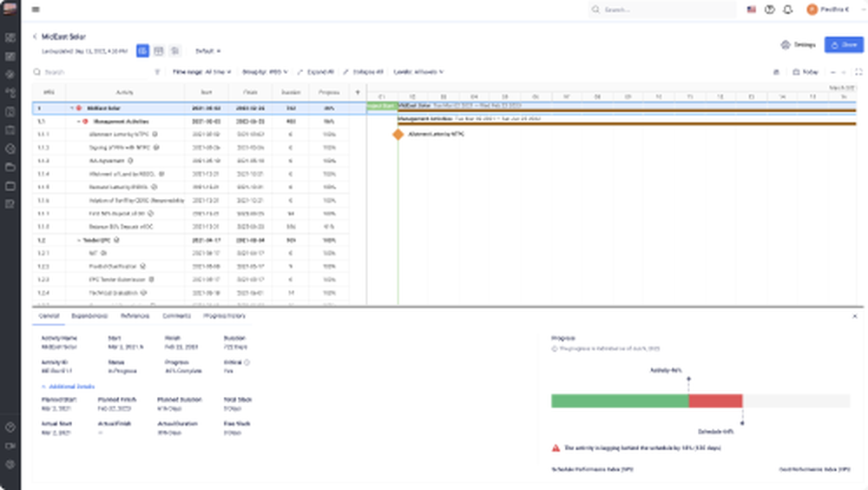The width and height of the screenshot is (868, 490).
Task: Switch to the third view mode icon
Action: click(175, 51)
